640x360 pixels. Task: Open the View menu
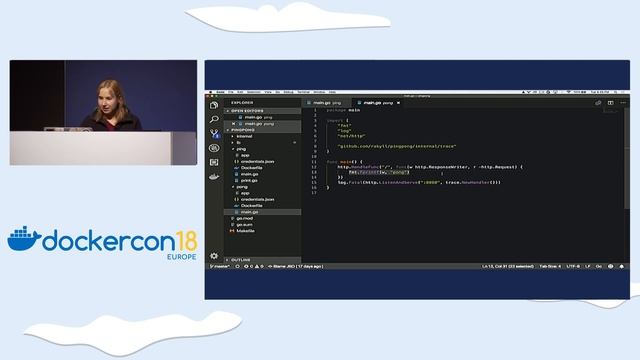268,92
